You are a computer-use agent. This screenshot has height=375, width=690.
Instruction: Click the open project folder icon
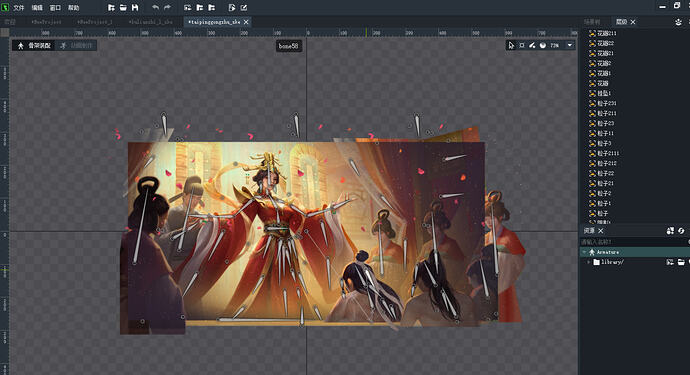point(123,7)
